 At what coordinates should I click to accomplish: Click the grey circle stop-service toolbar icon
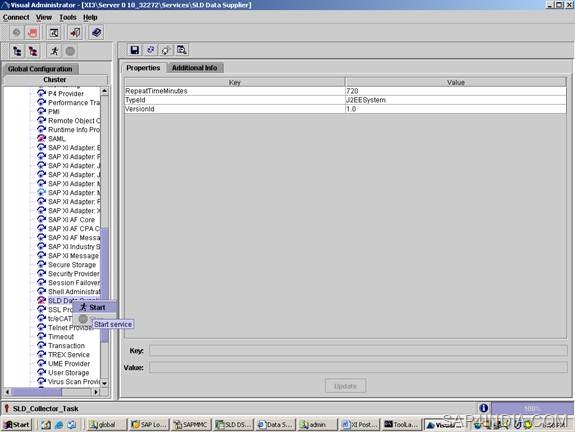pos(70,51)
